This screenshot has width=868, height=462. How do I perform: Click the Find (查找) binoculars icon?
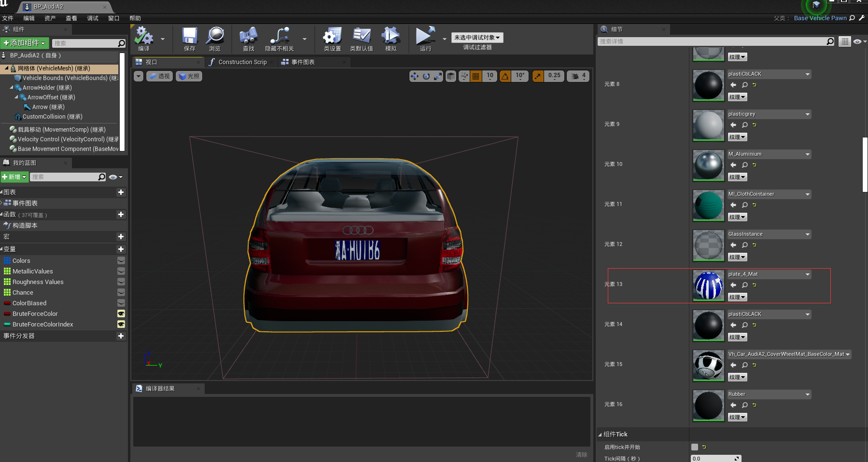click(248, 37)
